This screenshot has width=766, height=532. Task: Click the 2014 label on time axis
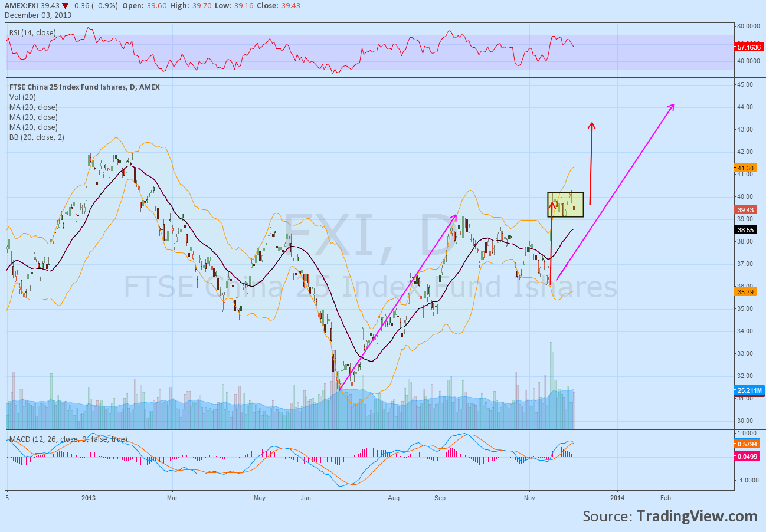pos(618,497)
